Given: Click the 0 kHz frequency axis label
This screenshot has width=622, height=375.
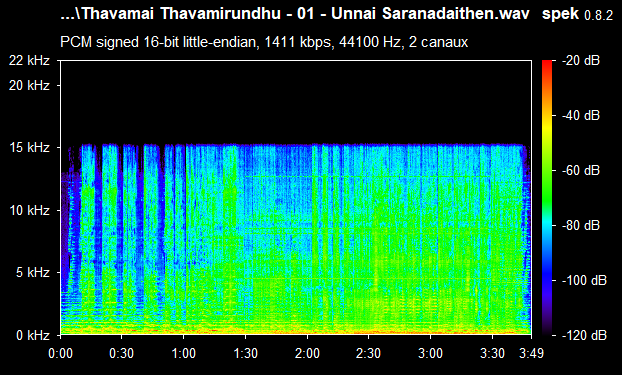Looking at the screenshot, I should (33, 335).
